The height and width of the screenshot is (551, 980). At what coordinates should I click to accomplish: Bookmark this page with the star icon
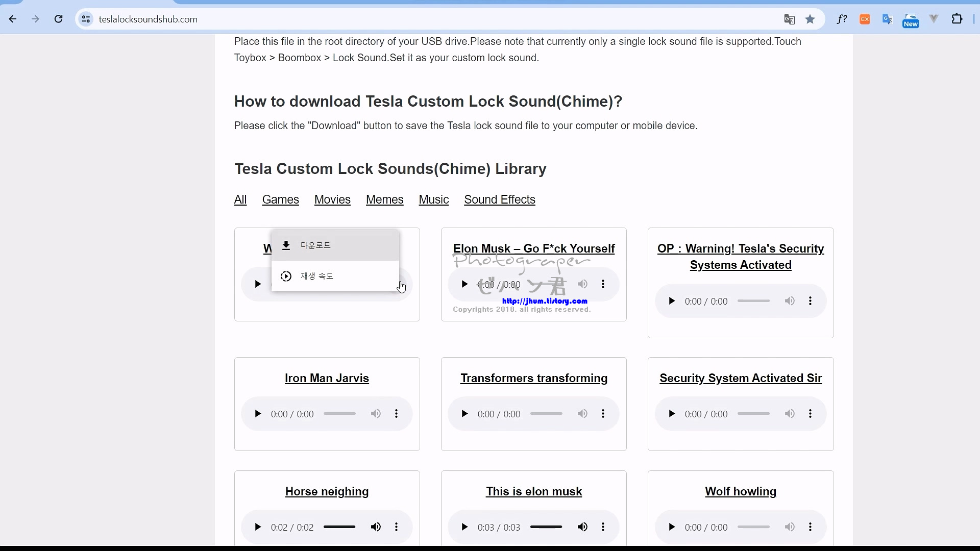tap(810, 19)
